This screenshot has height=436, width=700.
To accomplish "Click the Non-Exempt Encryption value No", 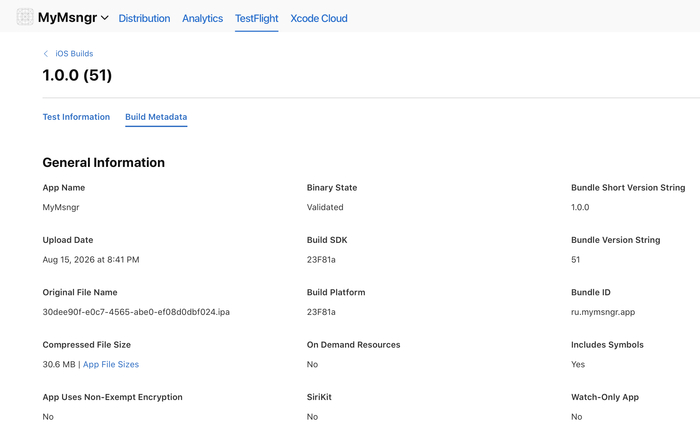I will [x=48, y=417].
